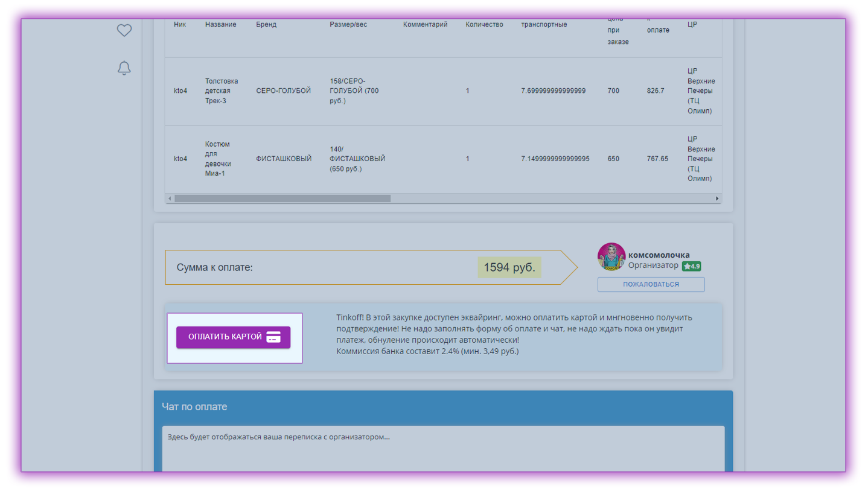This screenshot has width=868, height=496.
Task: Click the left arrow of the table scrollbar
Action: [170, 199]
